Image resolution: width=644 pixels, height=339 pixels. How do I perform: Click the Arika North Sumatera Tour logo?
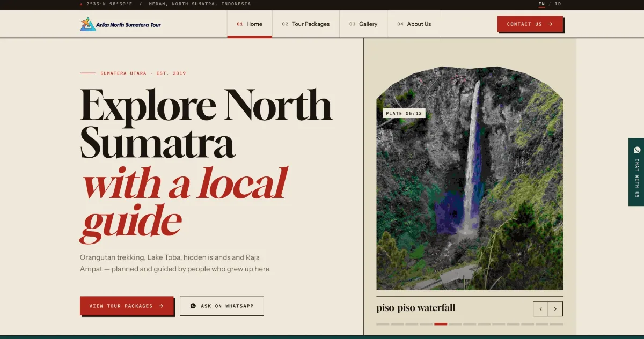coord(120,24)
